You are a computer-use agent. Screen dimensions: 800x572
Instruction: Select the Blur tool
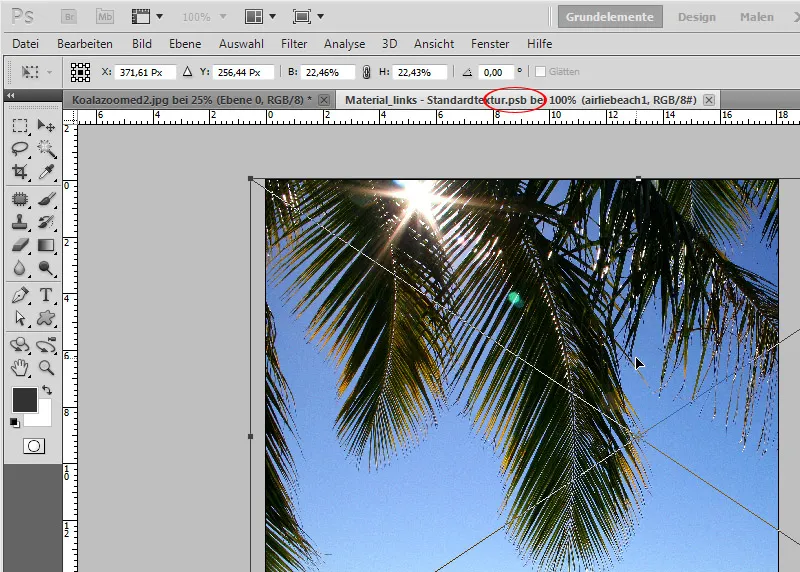coord(20,268)
